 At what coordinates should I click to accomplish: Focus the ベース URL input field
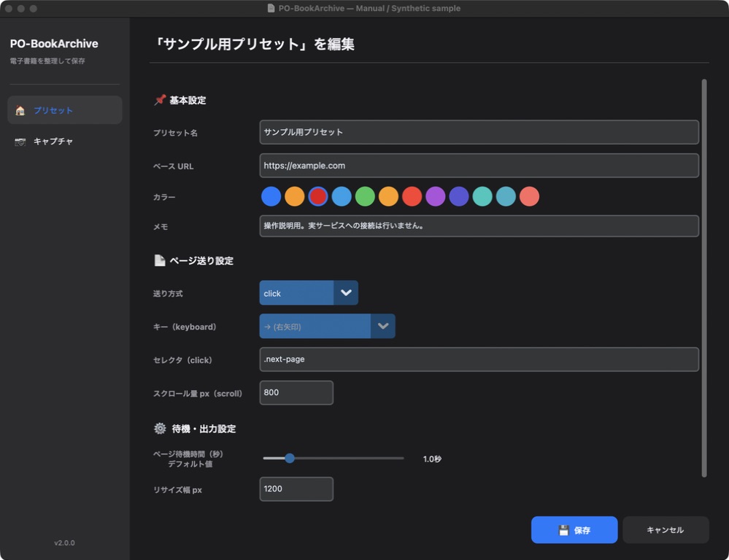point(479,166)
